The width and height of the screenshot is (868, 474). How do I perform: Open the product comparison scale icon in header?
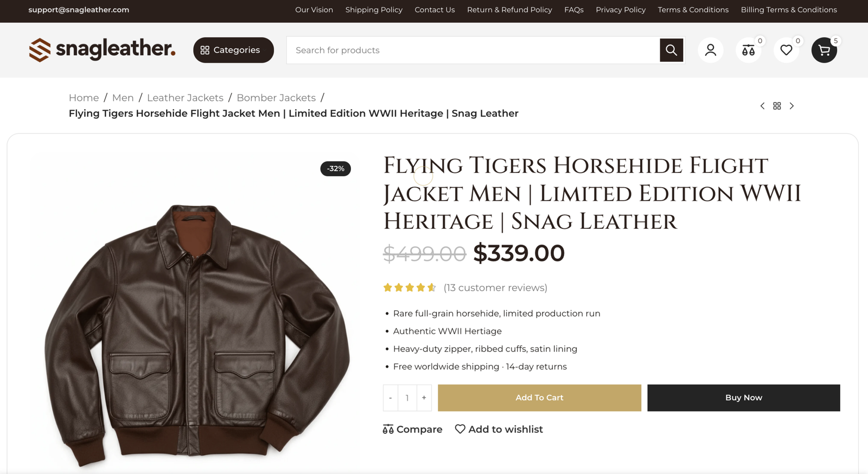point(748,50)
